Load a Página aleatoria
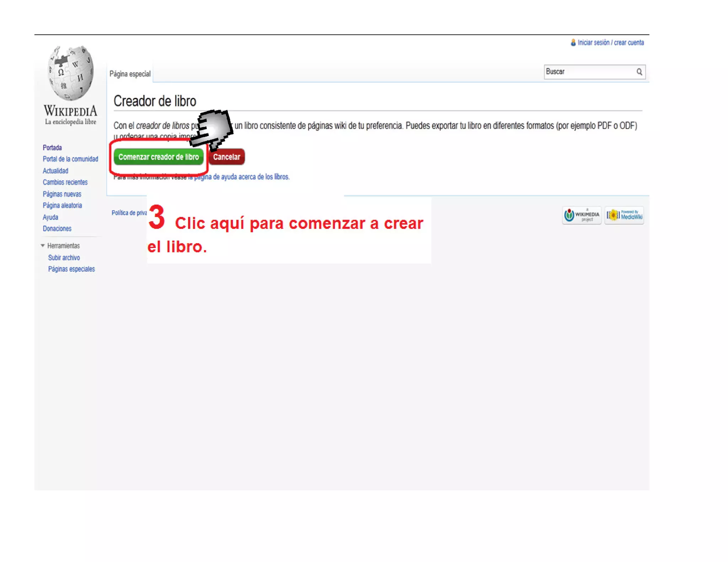 click(x=62, y=205)
